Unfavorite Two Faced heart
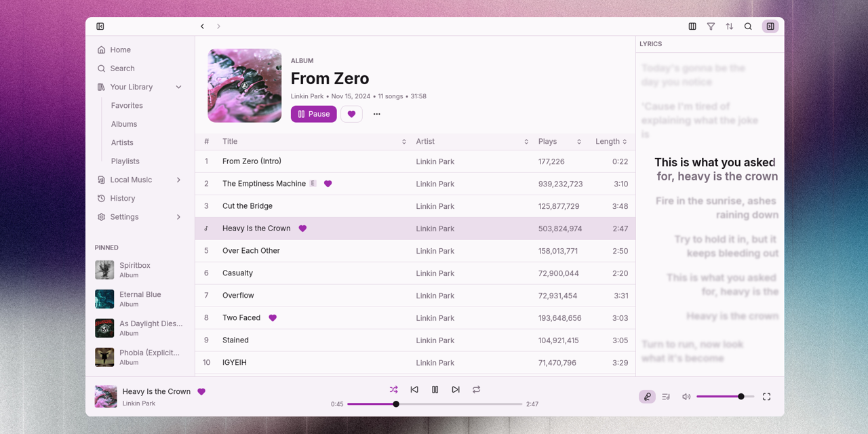The width and height of the screenshot is (868, 434). point(273,318)
